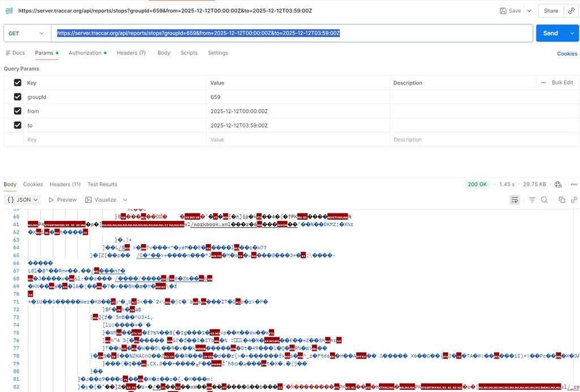Click the Preview button
Viewport: 580px width, 392px height.
(x=62, y=200)
